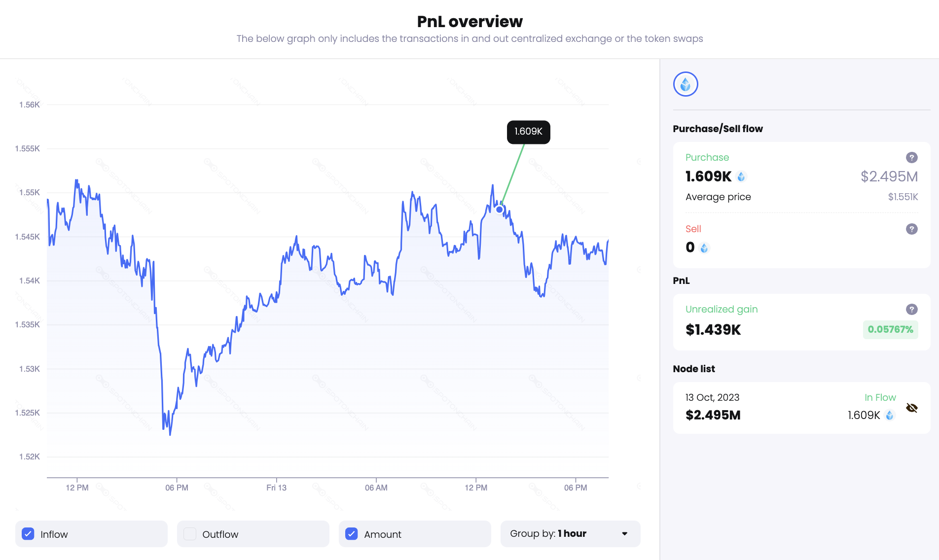Uncheck the Amount checkbox
Viewport: 939px width, 560px height.
point(352,534)
